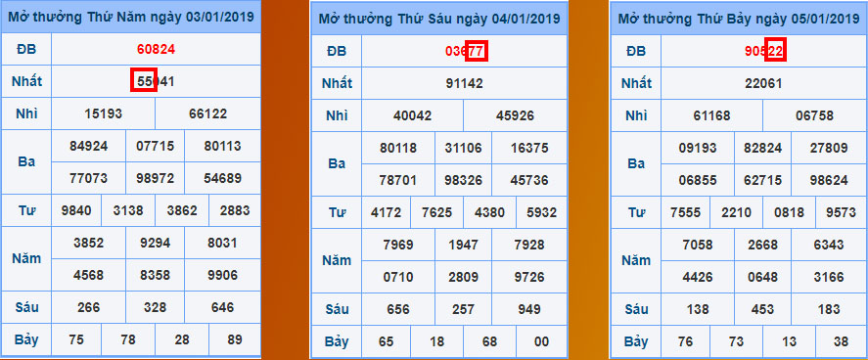The image size is (868, 360).
Task: Click third prize number 07715
Action: pyautogui.click(x=155, y=146)
